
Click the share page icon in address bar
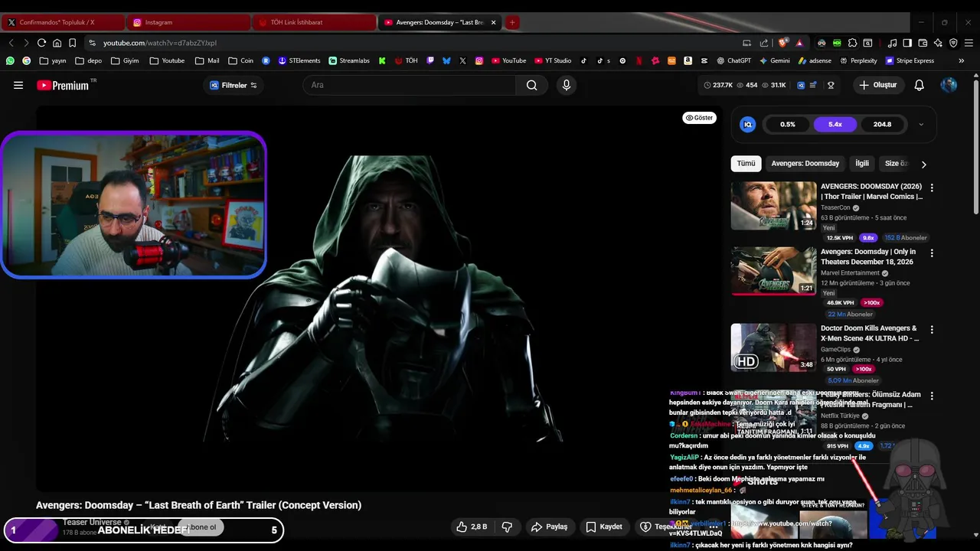[763, 43]
